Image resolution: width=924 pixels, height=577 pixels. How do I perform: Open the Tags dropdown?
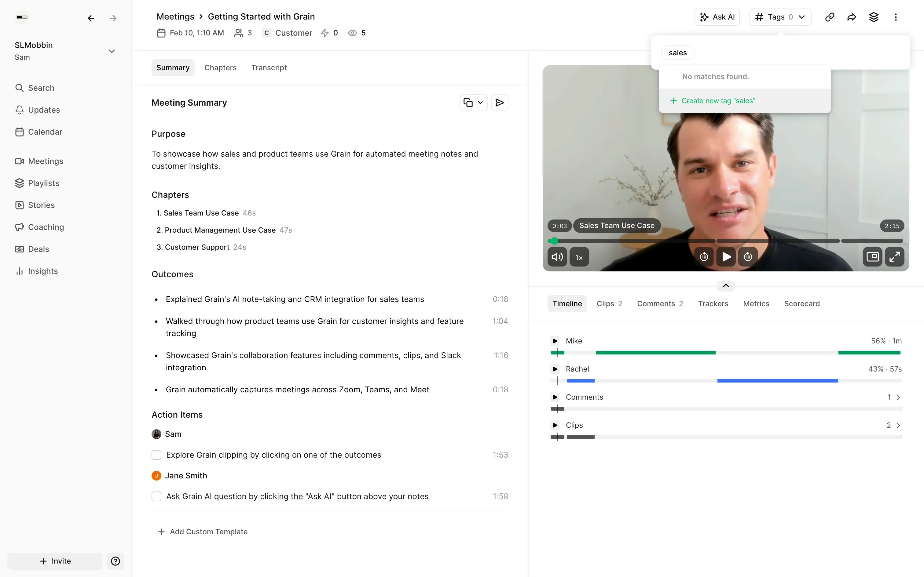click(x=780, y=17)
